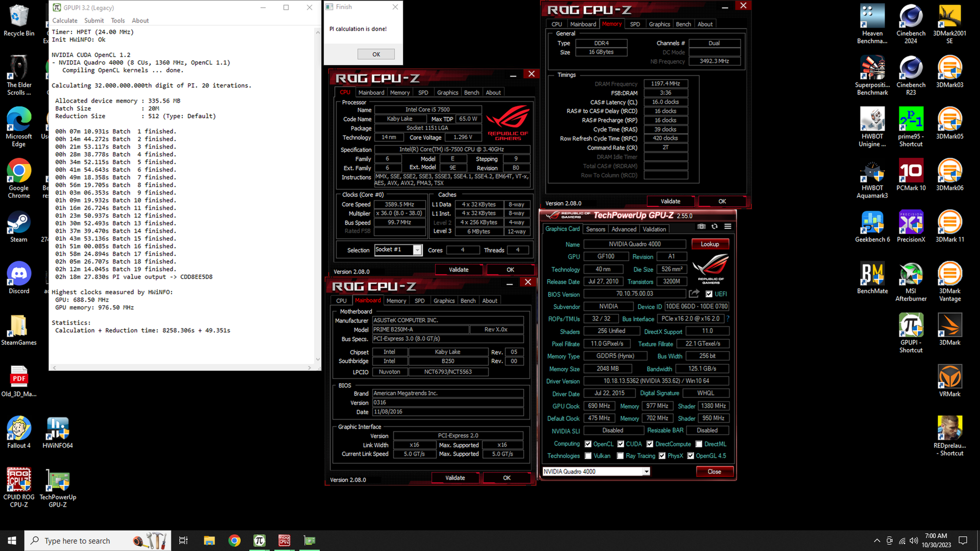Toggle the PhysX checkbox
Screen dimensions: 980x551
click(x=662, y=456)
